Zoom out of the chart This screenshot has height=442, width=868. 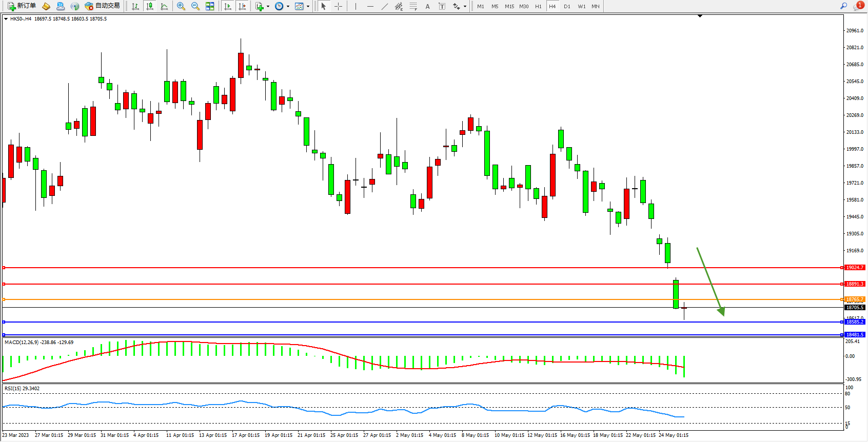[x=195, y=6]
